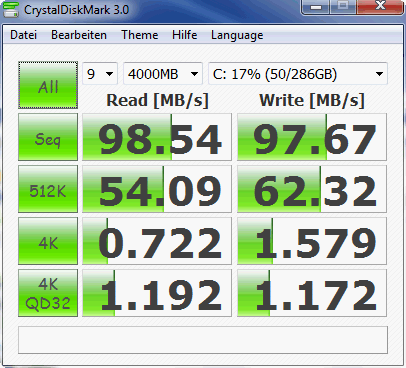The image size is (406, 368).
Task: Click the empty comment field at bottom
Action: pos(203,340)
